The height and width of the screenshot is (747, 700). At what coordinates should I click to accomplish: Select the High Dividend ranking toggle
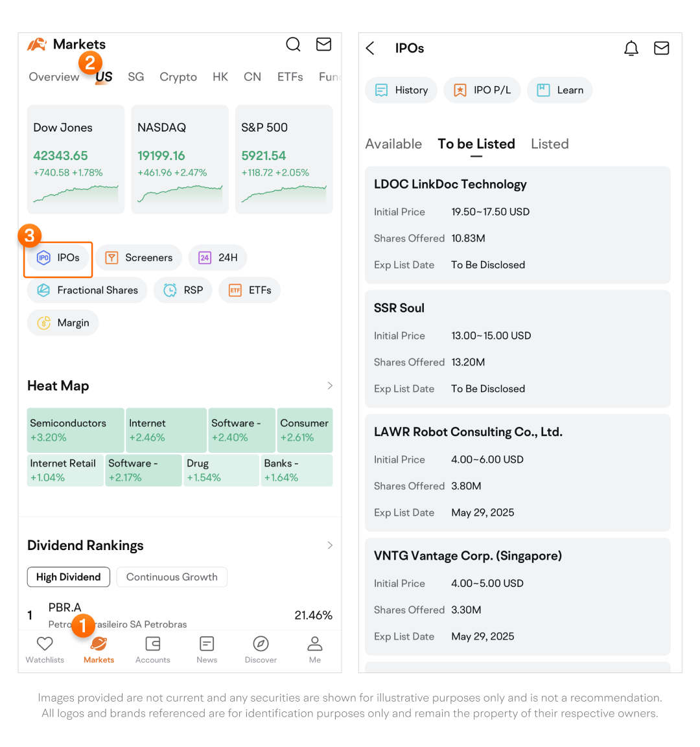point(68,577)
